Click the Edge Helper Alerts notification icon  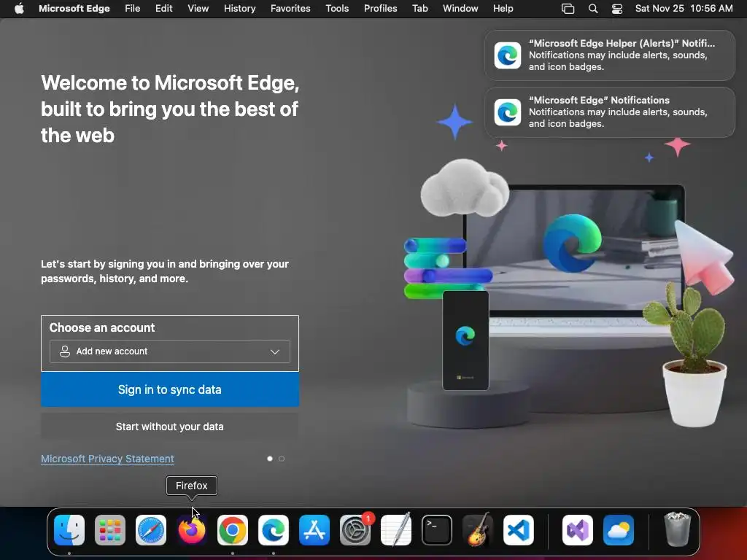(508, 55)
